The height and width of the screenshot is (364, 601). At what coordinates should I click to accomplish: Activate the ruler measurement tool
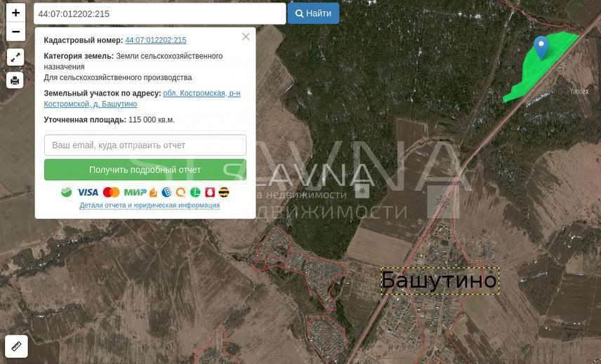[16, 346]
